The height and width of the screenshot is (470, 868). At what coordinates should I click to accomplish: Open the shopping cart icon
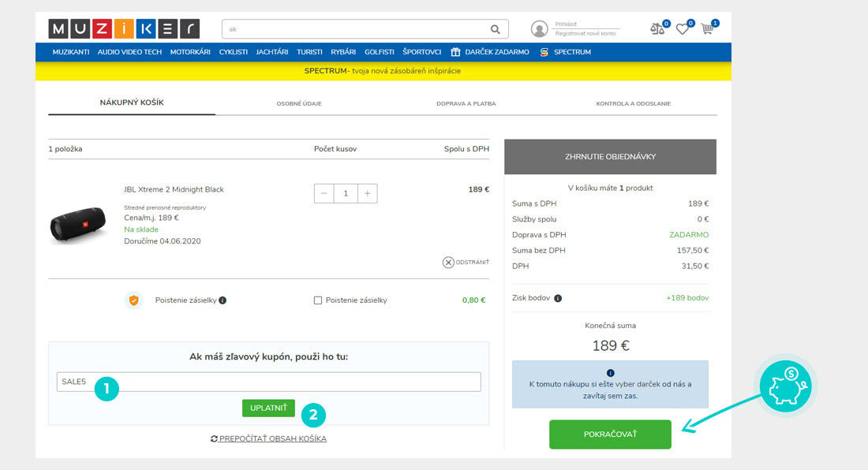[707, 28]
